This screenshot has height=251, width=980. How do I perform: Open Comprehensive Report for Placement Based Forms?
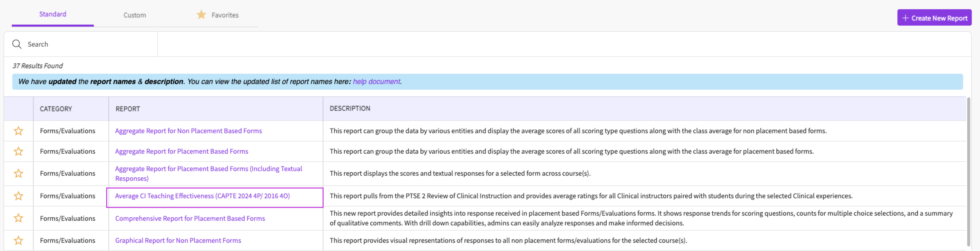click(190, 218)
